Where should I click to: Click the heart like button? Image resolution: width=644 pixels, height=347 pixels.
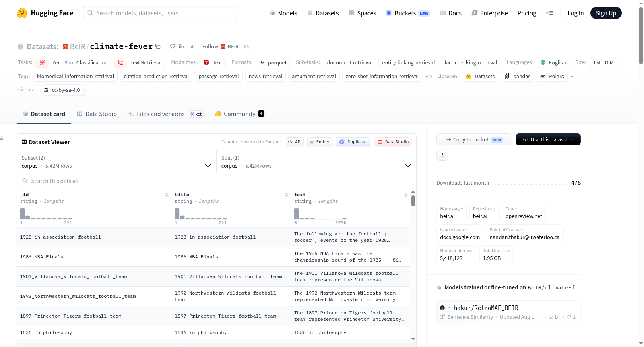point(178,46)
